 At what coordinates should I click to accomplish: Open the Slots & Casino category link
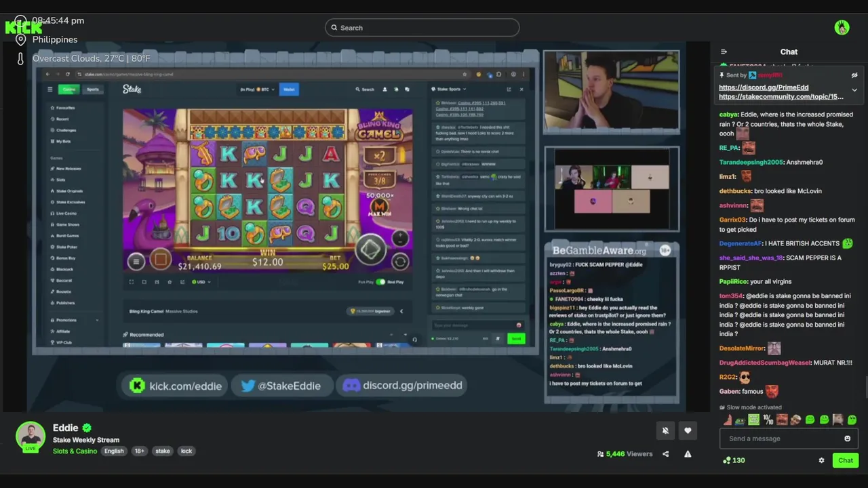coord(75,451)
